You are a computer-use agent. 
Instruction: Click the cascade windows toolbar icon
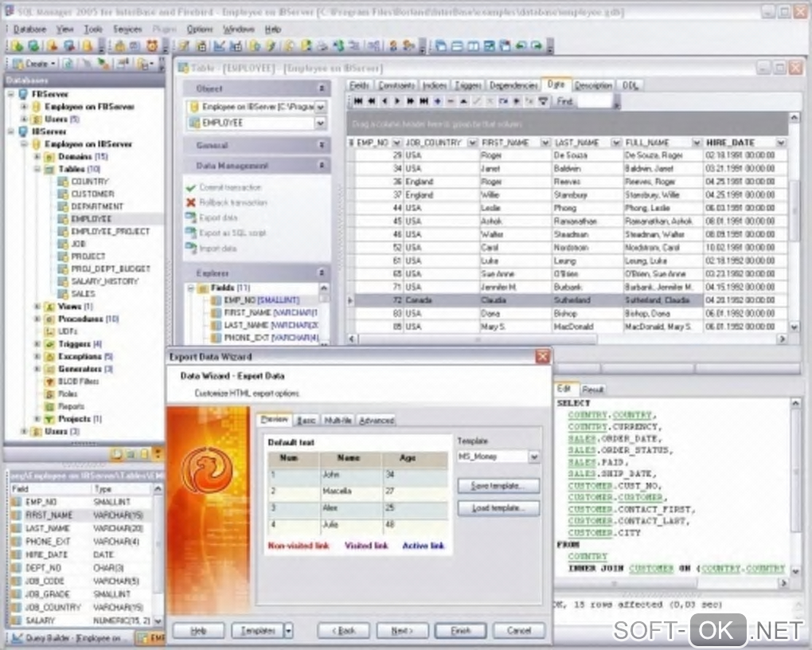pos(441,46)
